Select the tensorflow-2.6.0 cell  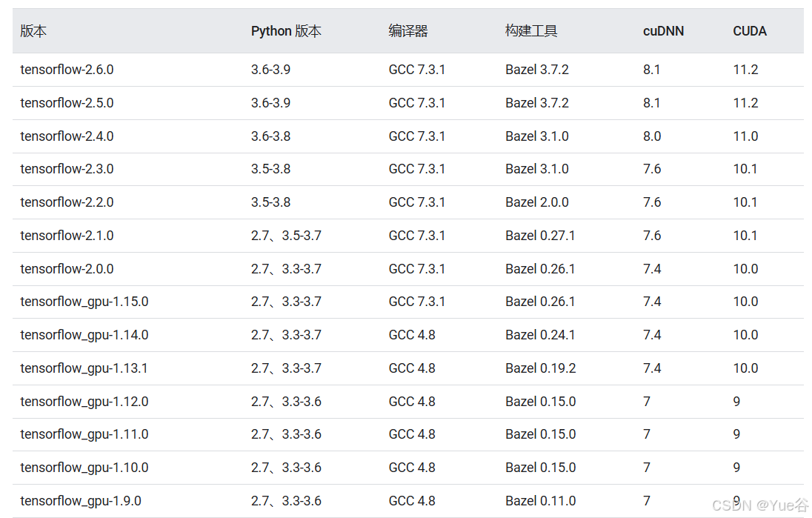point(67,70)
